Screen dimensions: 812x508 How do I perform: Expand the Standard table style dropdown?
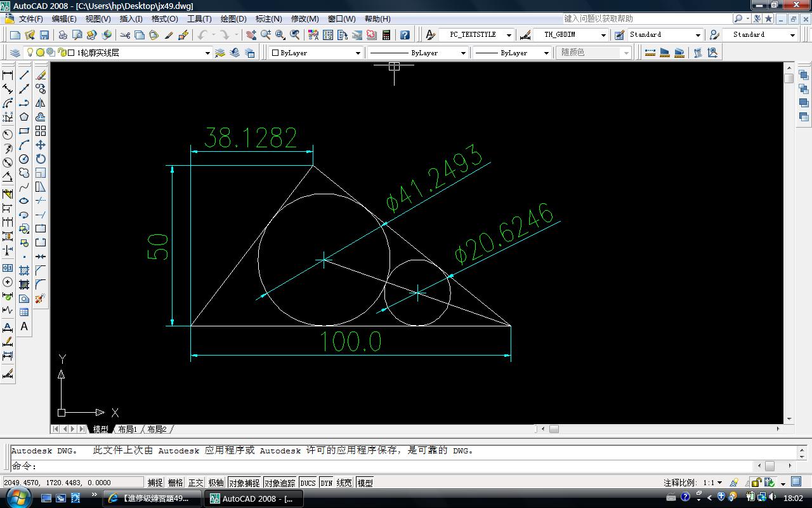698,35
